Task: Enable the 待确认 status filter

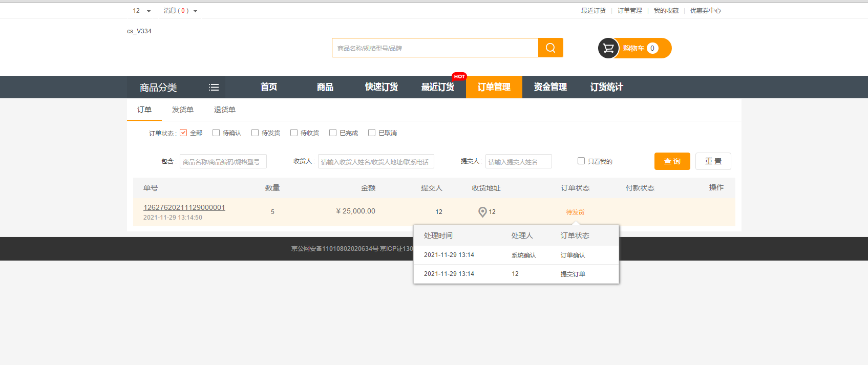Action: pos(216,133)
